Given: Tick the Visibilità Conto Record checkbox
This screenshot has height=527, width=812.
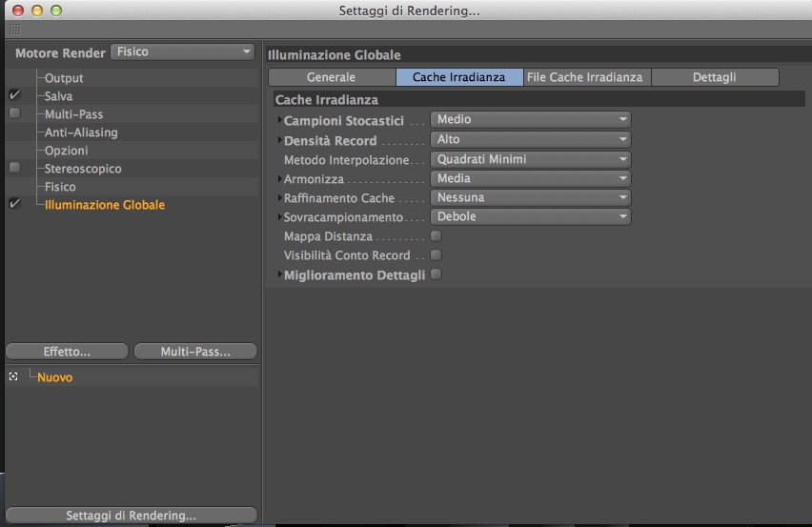Looking at the screenshot, I should point(436,255).
